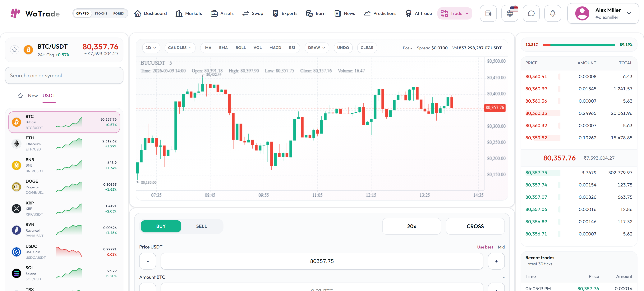Click the XRP coin icon

coord(16,208)
